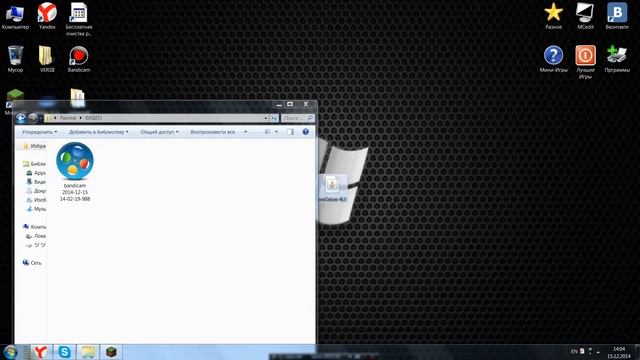Open the Компьютер desktop icon

click(15, 16)
